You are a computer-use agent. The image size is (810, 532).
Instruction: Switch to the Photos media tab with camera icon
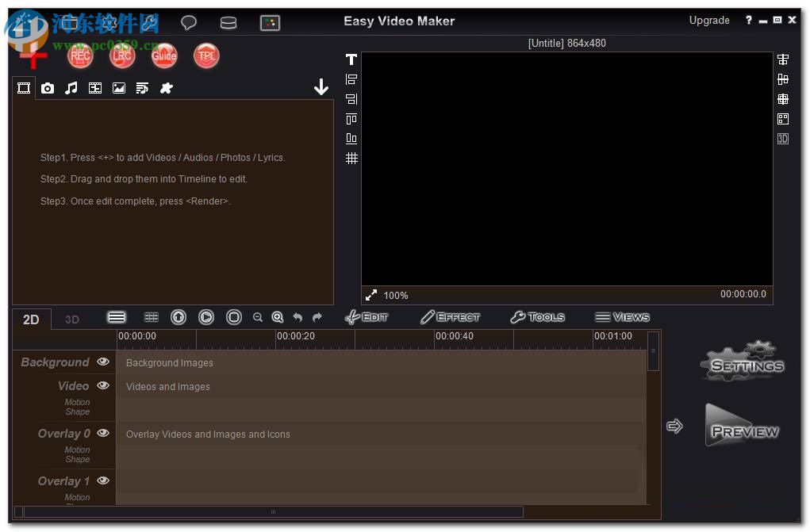47,88
